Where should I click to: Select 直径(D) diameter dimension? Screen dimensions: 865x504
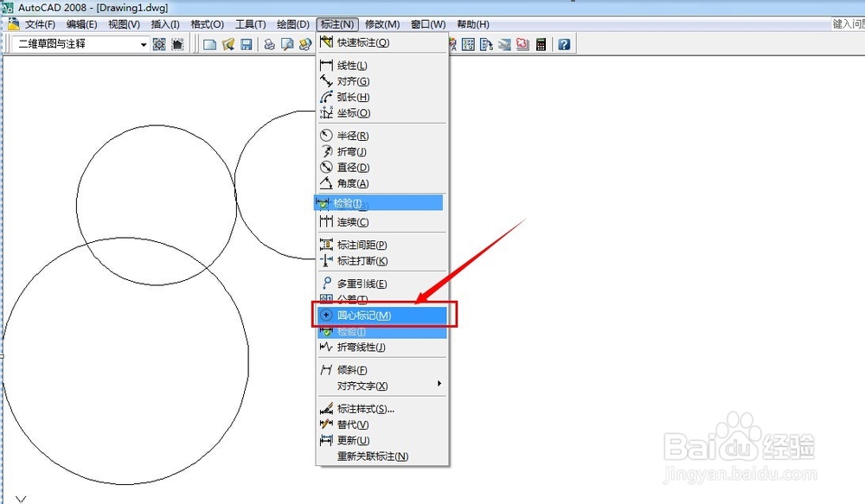(x=381, y=168)
